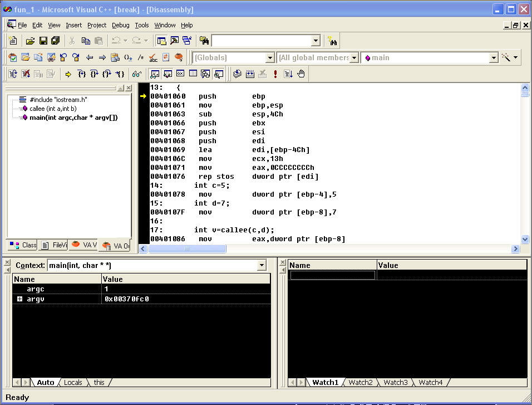Toggle the Registers window button
The height and width of the screenshot is (405, 532).
click(x=180, y=74)
